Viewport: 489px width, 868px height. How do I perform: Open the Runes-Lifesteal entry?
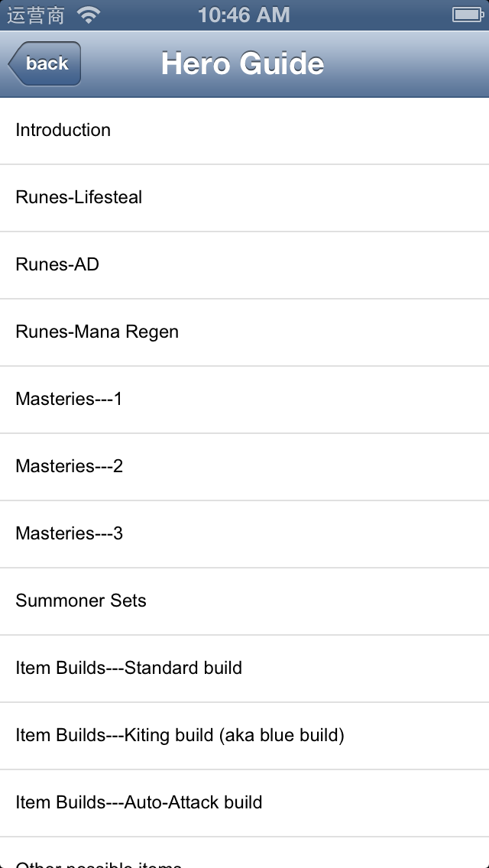click(244, 198)
